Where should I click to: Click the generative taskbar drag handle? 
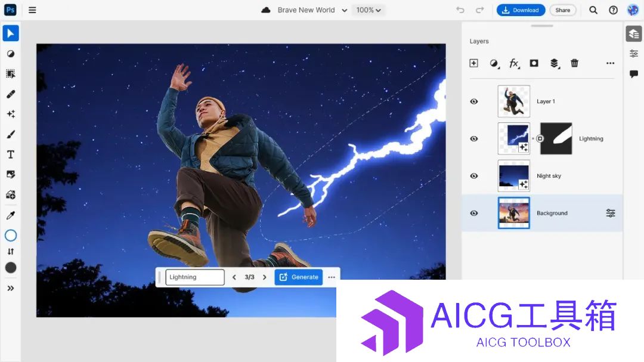coord(159,277)
